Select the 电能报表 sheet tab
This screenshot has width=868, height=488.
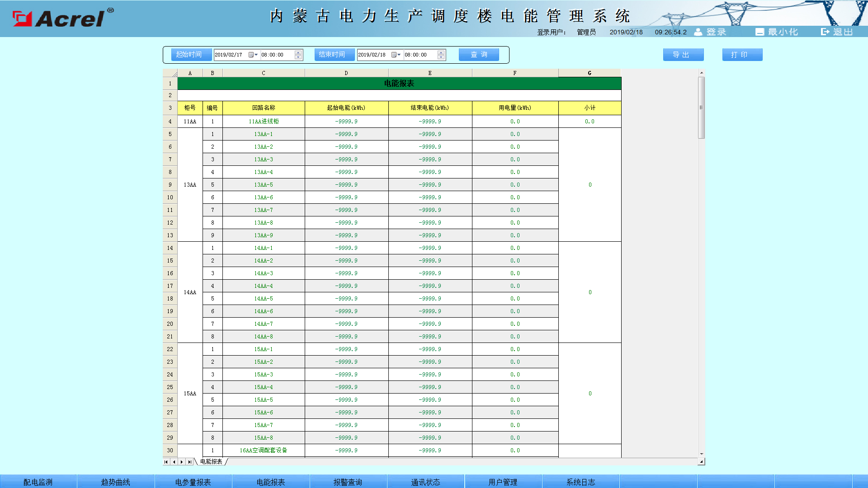(x=211, y=462)
